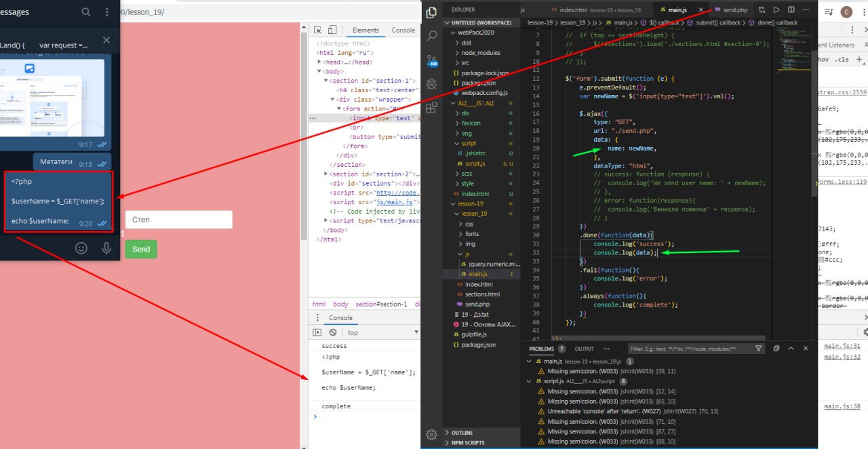Expand section-2 element in DevTools tree
Screen dimensions: 868x449
coord(327,174)
